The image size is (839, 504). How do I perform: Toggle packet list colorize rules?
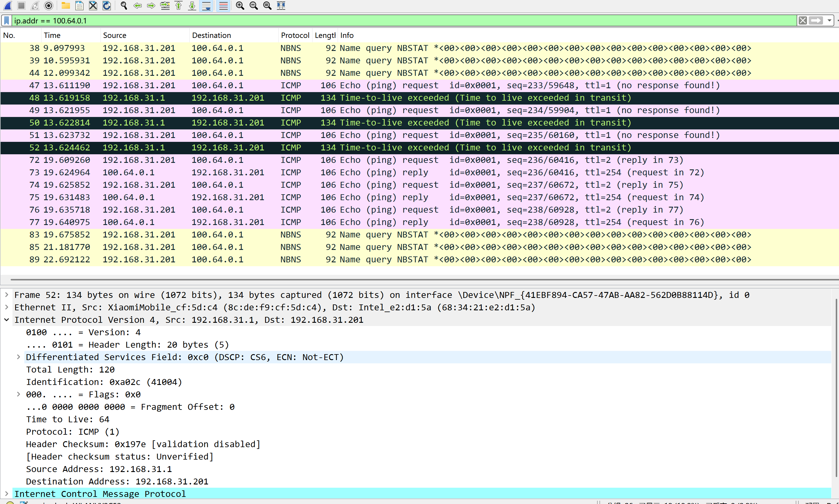tap(223, 5)
